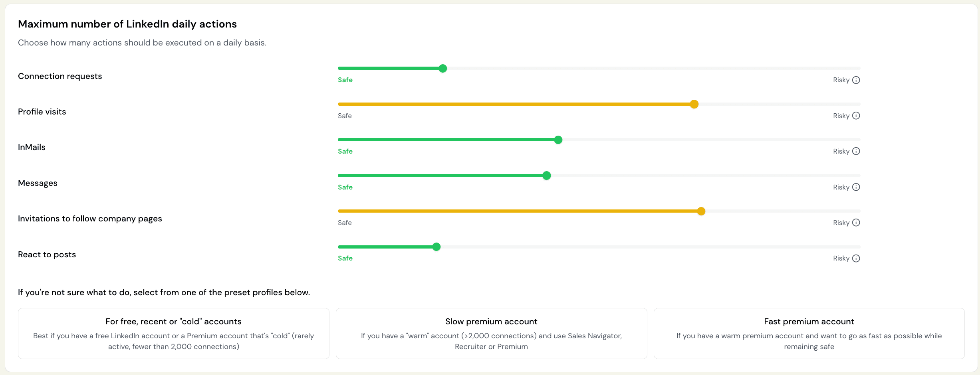Screen dimensions: 980x375
Task: Click the Invitations to follow company pages slider handle
Action: [x=701, y=211]
